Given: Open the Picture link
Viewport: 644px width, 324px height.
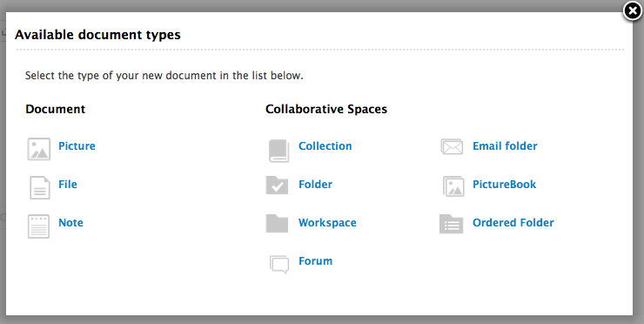Looking at the screenshot, I should click(x=77, y=146).
